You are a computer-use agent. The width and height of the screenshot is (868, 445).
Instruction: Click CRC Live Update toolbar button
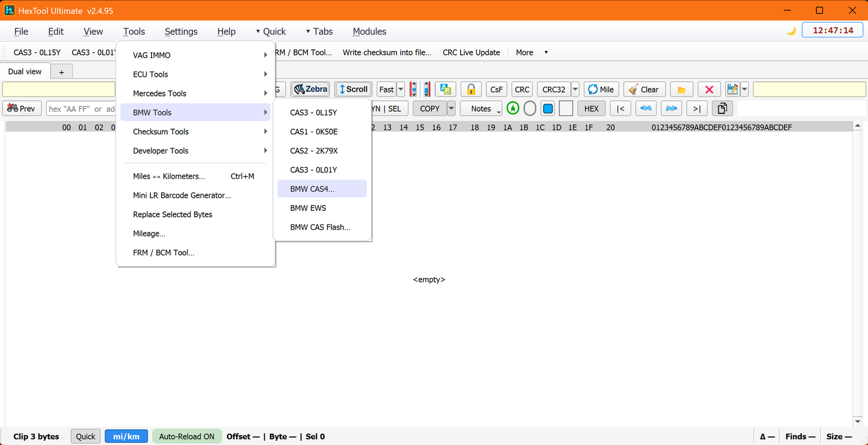click(471, 53)
